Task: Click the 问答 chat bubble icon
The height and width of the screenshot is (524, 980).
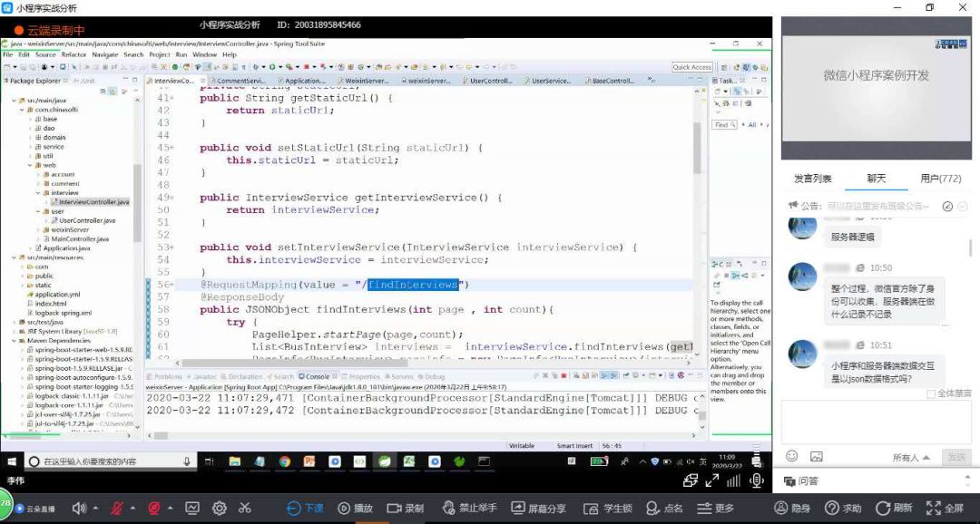Action: click(x=790, y=480)
